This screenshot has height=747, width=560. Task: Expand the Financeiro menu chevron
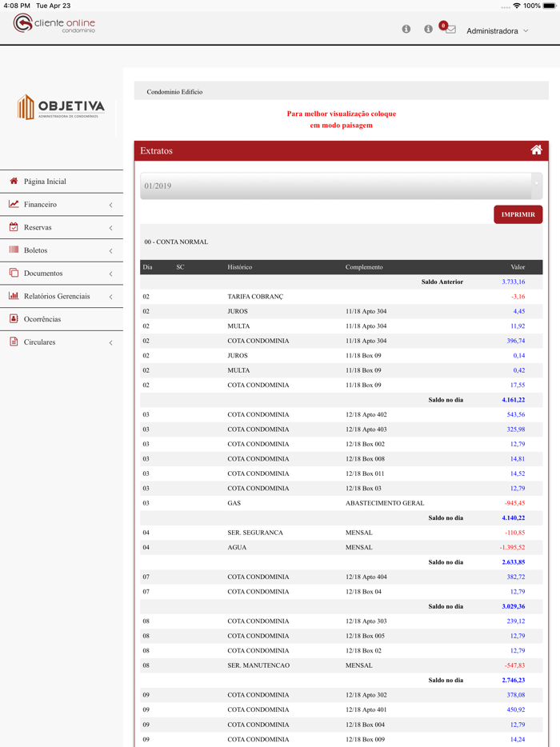(110, 205)
